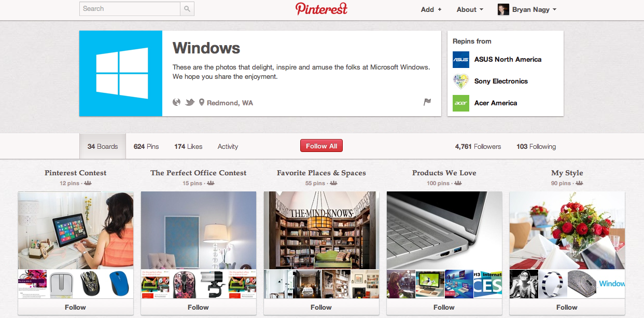644x318 pixels.
Task: Click the Acer America green logo
Action: pyautogui.click(x=461, y=103)
